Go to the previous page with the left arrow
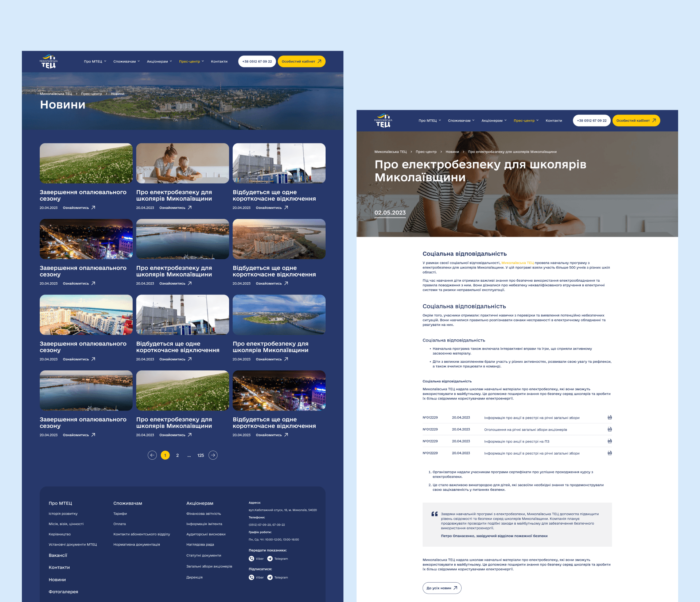700x602 pixels. click(x=152, y=455)
